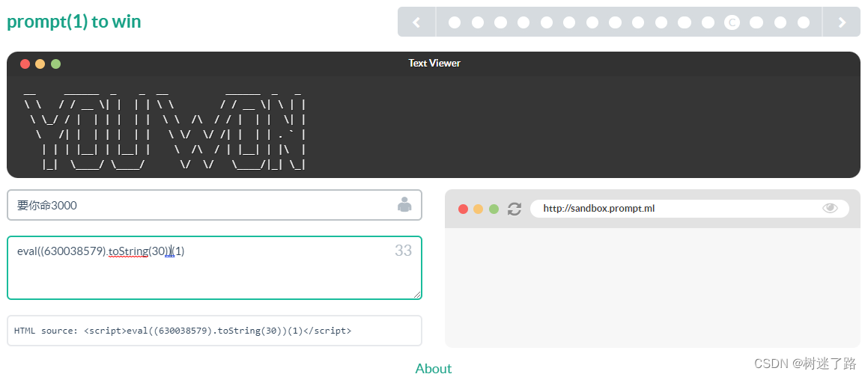Select the second level dot in navigation

point(478,22)
